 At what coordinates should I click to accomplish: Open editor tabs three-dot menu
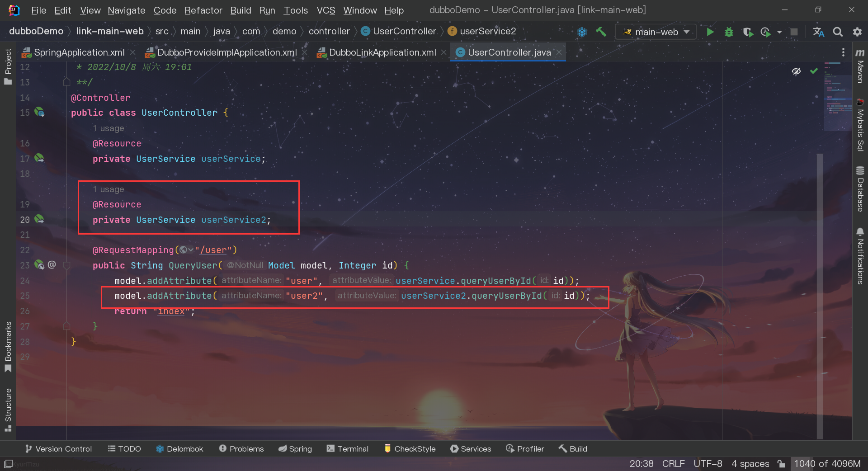click(843, 52)
